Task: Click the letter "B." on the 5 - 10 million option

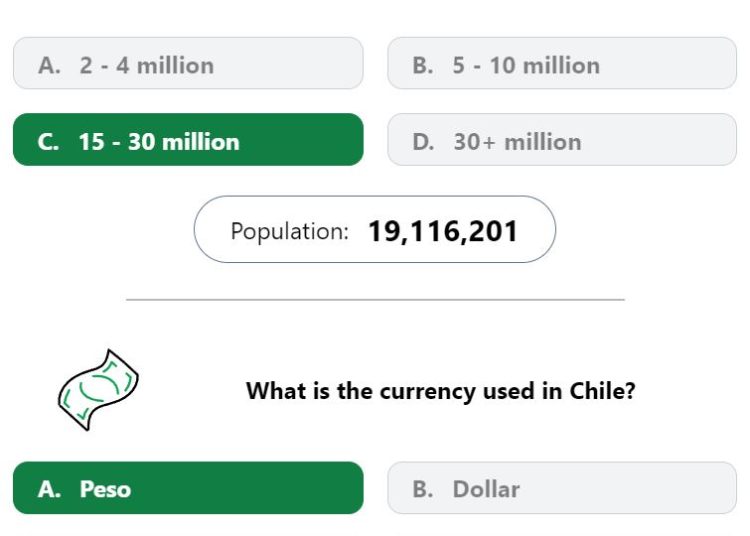Action: tap(423, 66)
